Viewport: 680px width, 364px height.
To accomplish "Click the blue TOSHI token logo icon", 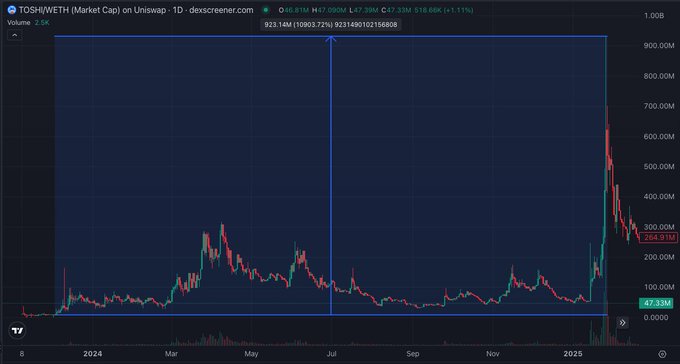I will tap(12, 10).
